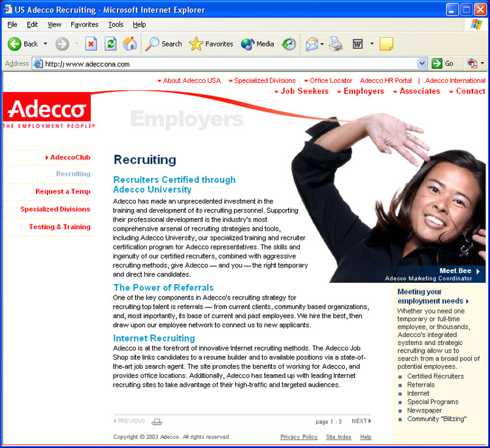Print the page with printer toolbar icon
Viewport: 490px width, 448px height.
tap(336, 44)
